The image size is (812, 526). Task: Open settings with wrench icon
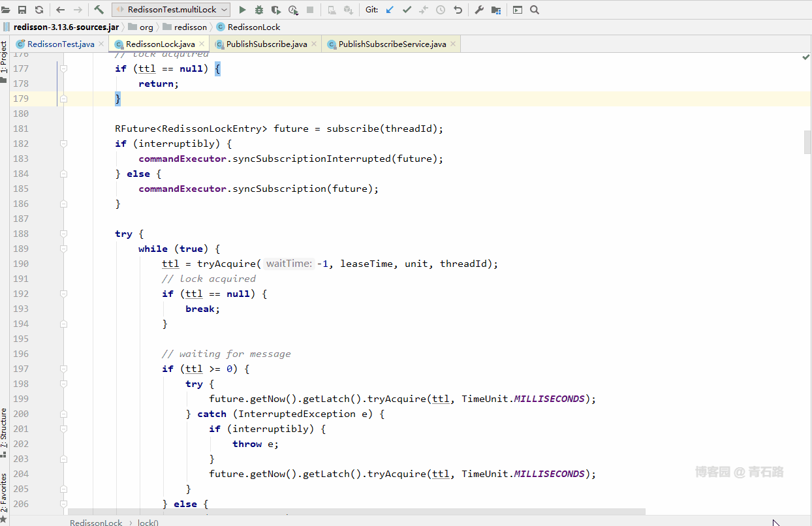[479, 10]
